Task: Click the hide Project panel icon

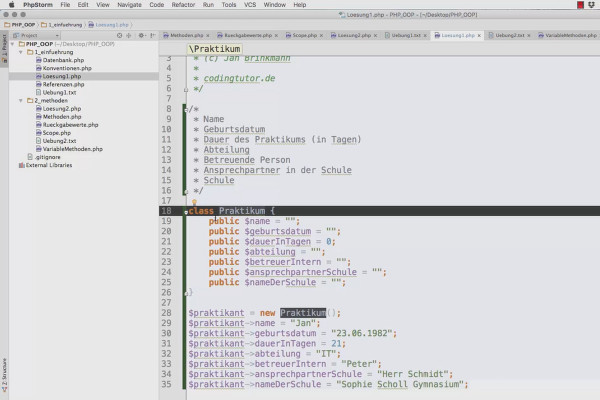Action: click(x=153, y=35)
